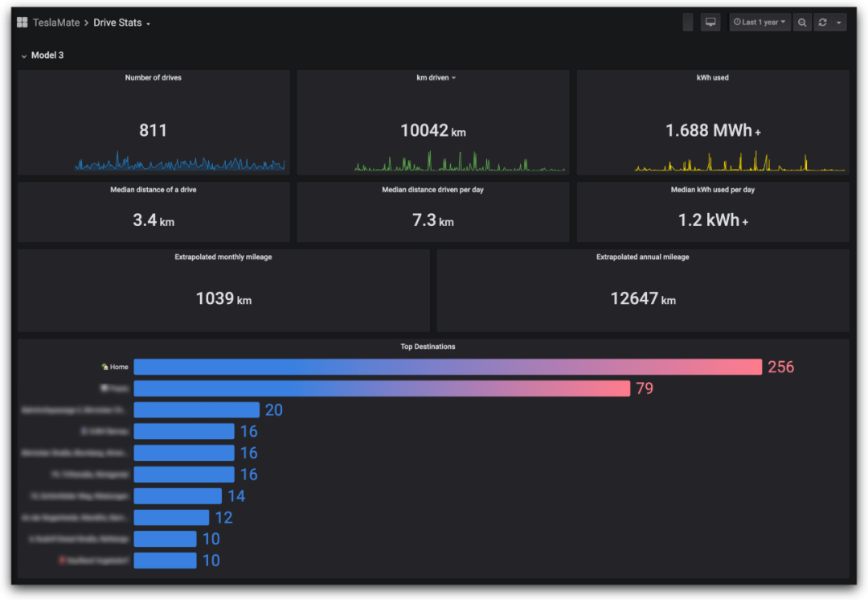Open the Drive Stats dashboard dropdown arrow
868x600 pixels.
pyautogui.click(x=146, y=23)
